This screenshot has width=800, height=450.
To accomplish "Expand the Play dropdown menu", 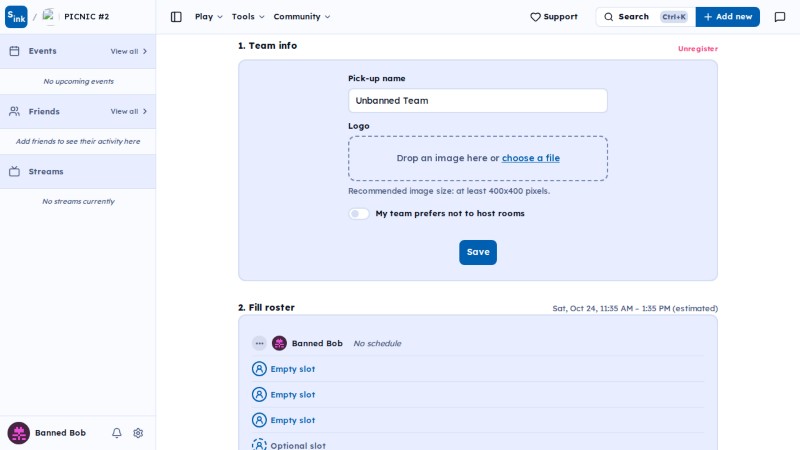I will coord(209,17).
